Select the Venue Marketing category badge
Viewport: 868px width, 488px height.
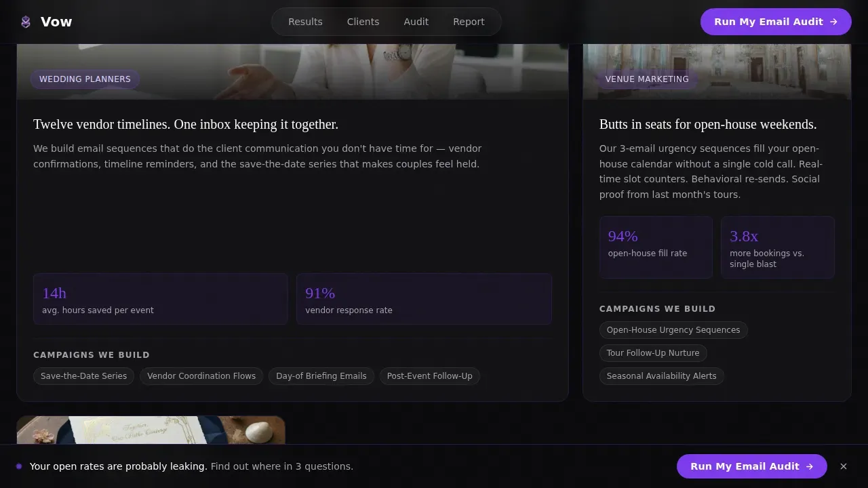point(647,79)
